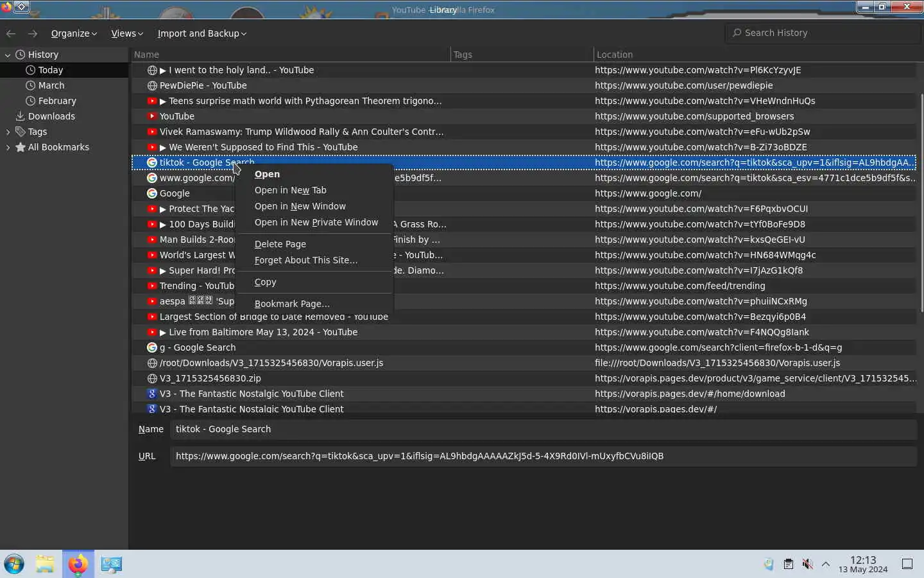Image resolution: width=924 pixels, height=578 pixels.
Task: Edit the URL field at bottom
Action: pos(543,456)
